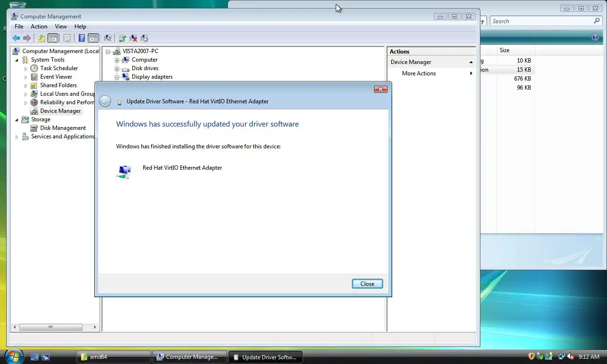
Task: Click the Back arrow in Computer Management toolbar
Action: coord(16,38)
